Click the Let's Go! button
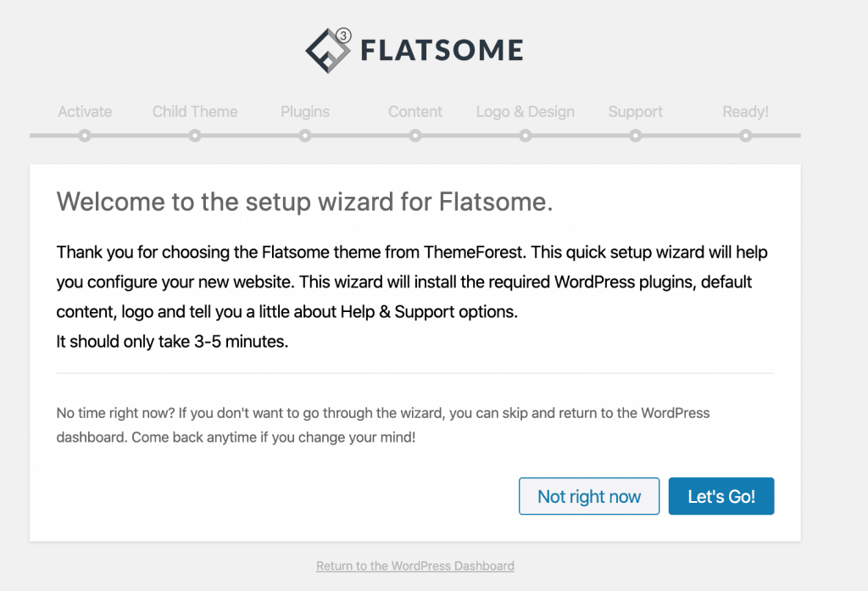Screen dimensions: 868x591 coord(721,496)
